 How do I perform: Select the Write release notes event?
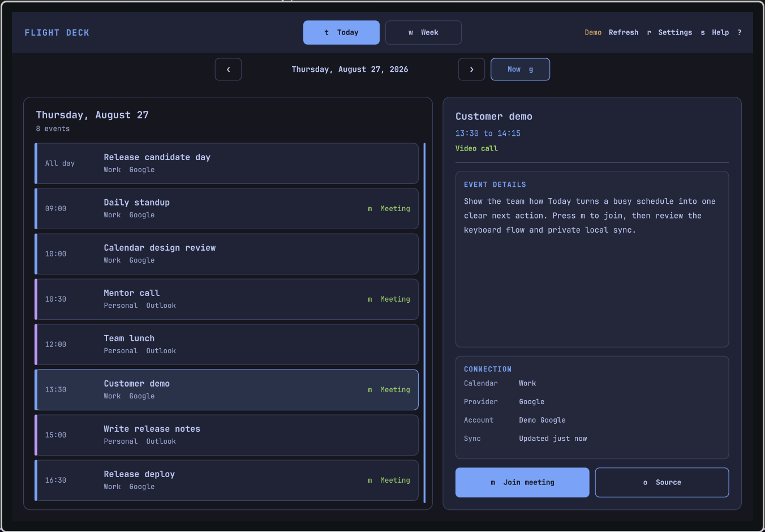(x=226, y=435)
